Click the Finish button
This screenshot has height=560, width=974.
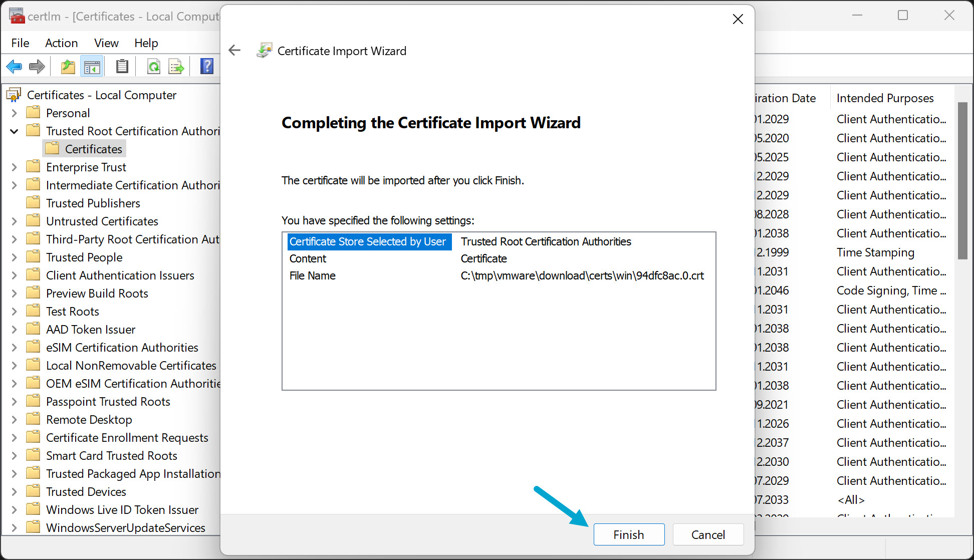[x=628, y=534]
